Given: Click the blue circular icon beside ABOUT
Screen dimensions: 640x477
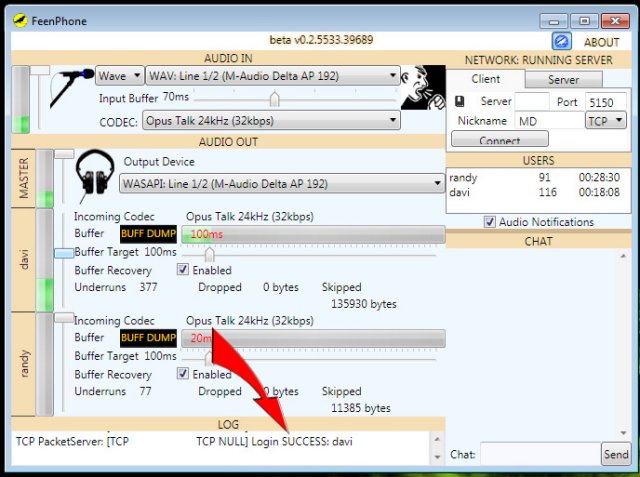Looking at the screenshot, I should click(x=562, y=41).
